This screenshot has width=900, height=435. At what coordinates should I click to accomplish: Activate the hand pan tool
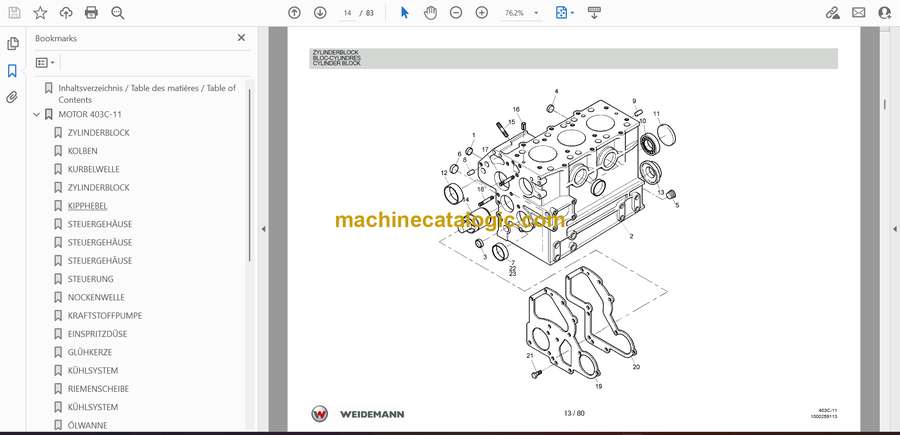click(430, 13)
